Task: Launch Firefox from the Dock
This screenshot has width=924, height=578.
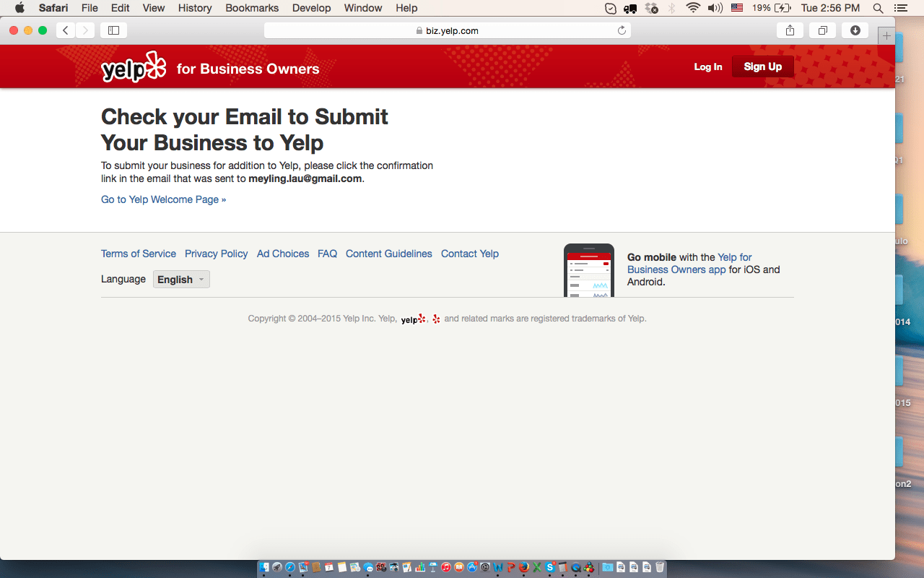Action: [524, 567]
